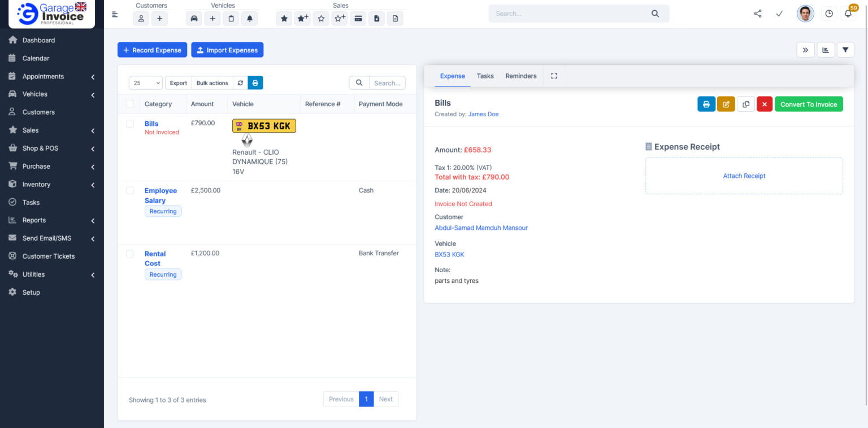
Task: Click the filter funnel icon
Action: (845, 50)
